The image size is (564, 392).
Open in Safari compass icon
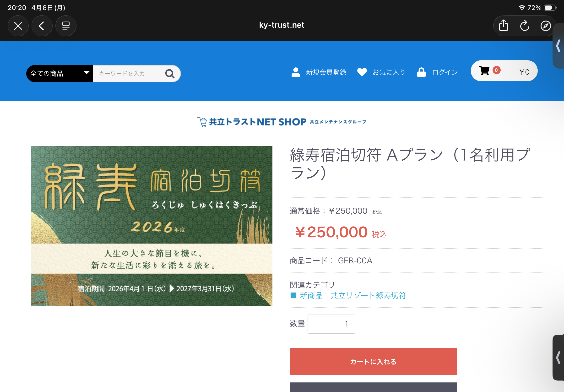click(545, 26)
